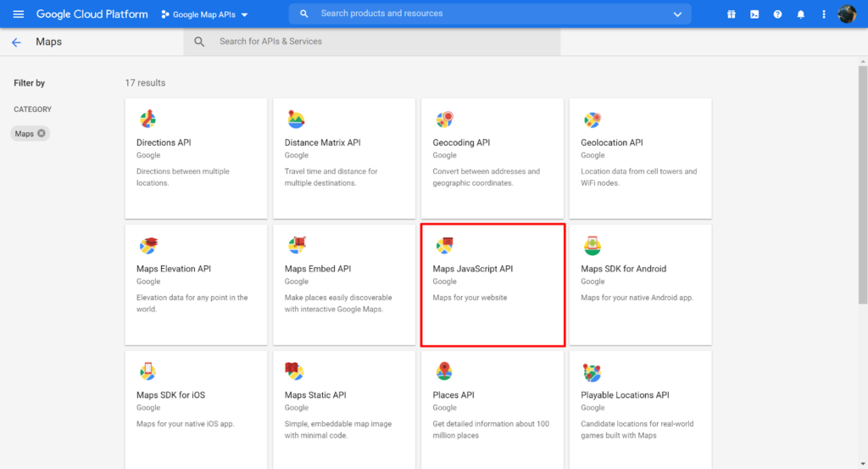Click 'Maps for your native iOS app.' text
868x469 pixels.
tap(186, 423)
